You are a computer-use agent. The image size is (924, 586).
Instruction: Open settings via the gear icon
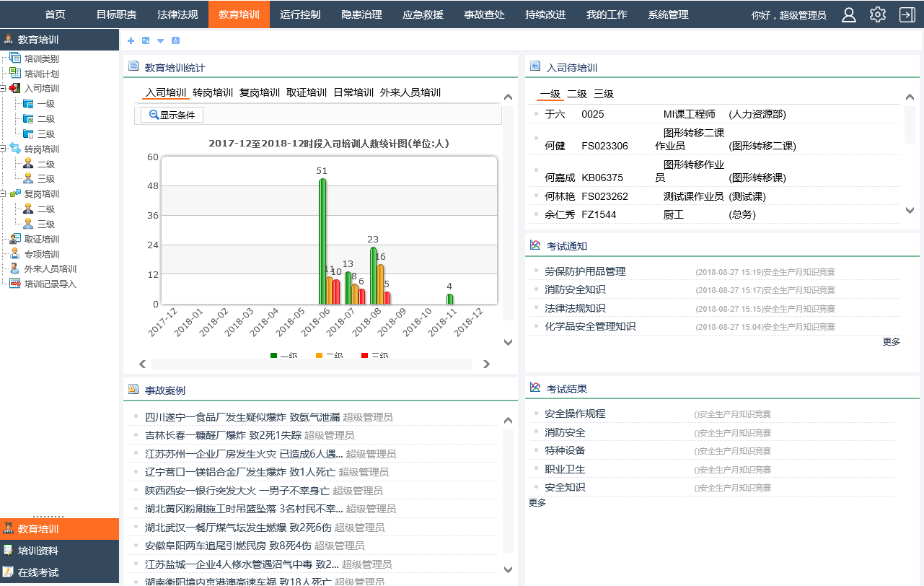click(877, 14)
